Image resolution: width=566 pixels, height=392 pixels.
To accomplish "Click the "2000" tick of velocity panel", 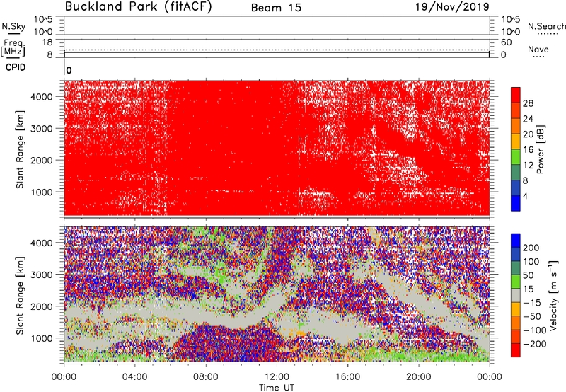I will pyautogui.click(x=42, y=306).
